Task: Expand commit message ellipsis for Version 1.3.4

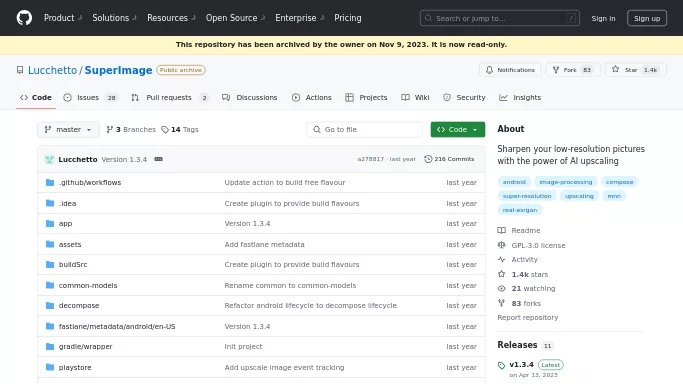Action: click(x=159, y=159)
